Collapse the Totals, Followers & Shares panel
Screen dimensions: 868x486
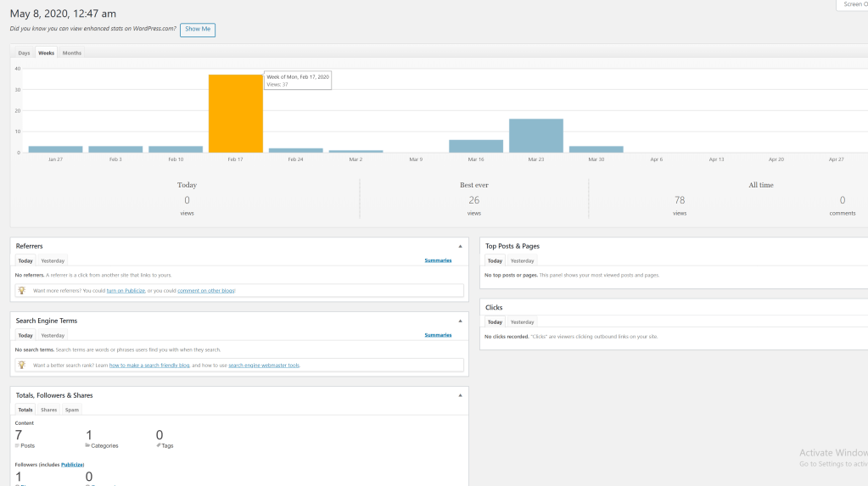tap(460, 395)
